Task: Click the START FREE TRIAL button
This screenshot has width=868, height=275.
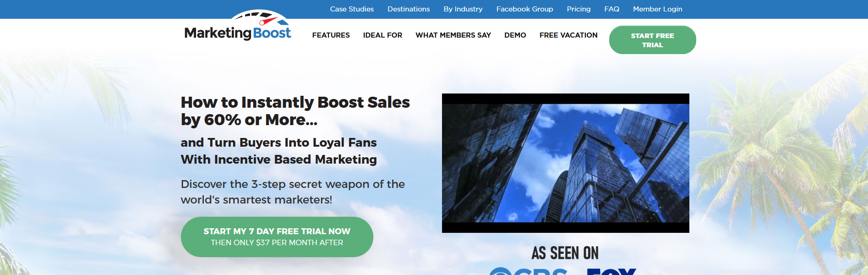Action: [652, 40]
